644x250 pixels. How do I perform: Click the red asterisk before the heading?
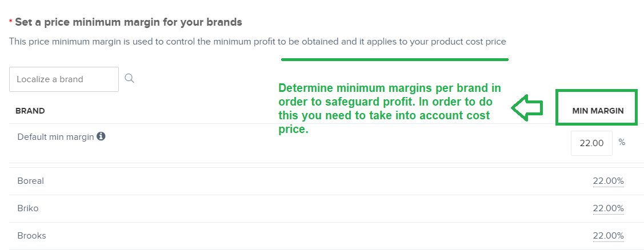[11, 21]
